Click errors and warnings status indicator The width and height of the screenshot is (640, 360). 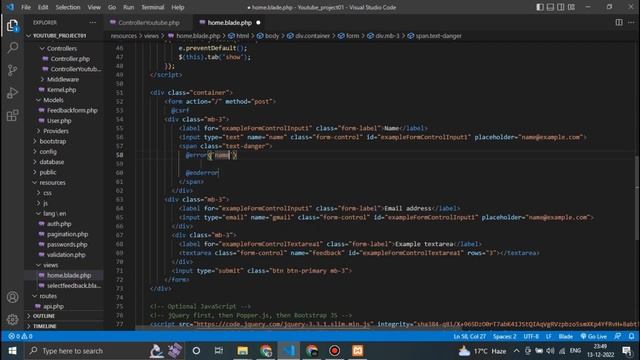pyautogui.click(x=20, y=336)
